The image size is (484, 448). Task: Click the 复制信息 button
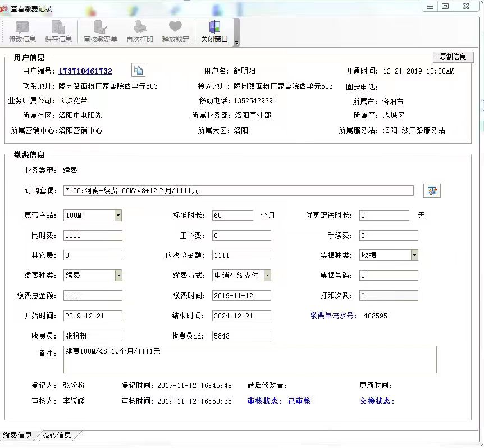point(453,57)
